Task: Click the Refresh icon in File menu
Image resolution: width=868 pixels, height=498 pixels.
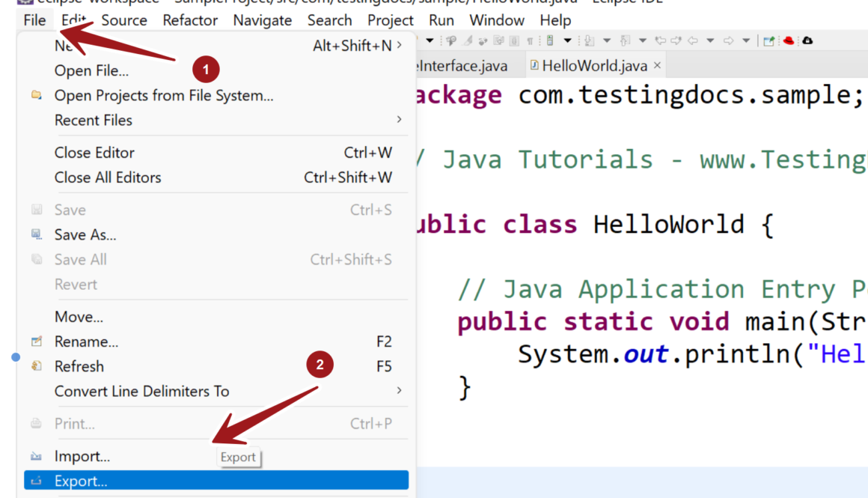Action: click(37, 366)
